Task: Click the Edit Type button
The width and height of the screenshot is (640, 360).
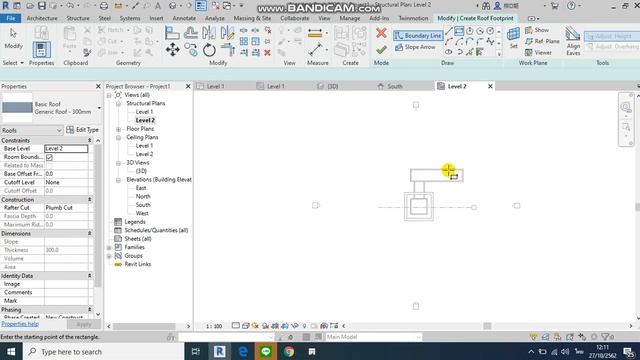Action: click(82, 130)
